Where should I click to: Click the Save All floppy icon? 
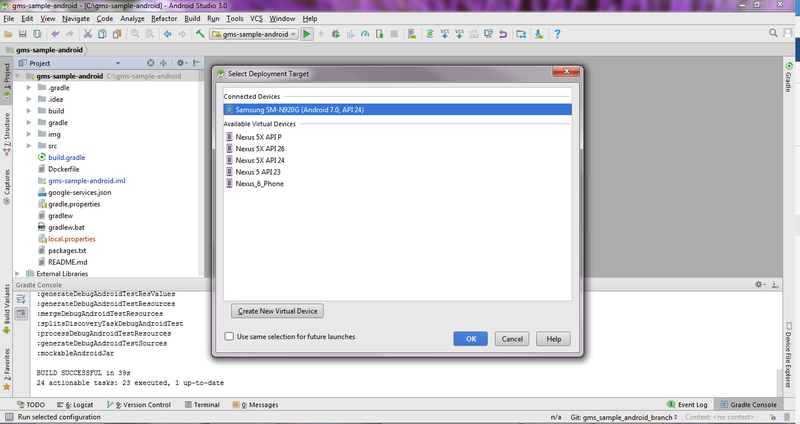pos(22,34)
